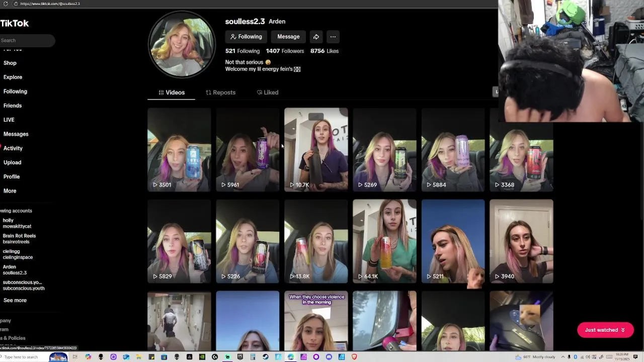Click the Following button on profile header
Viewport: 644px width, 362px height.
(247, 37)
